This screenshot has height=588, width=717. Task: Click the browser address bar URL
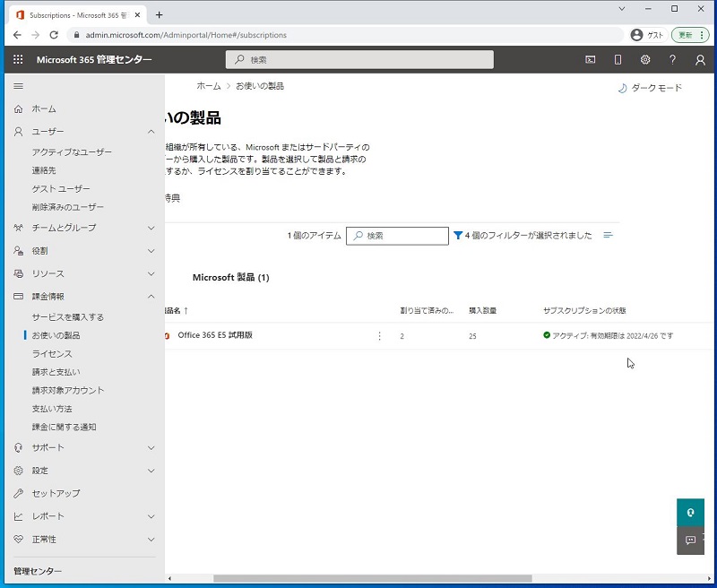tap(186, 35)
